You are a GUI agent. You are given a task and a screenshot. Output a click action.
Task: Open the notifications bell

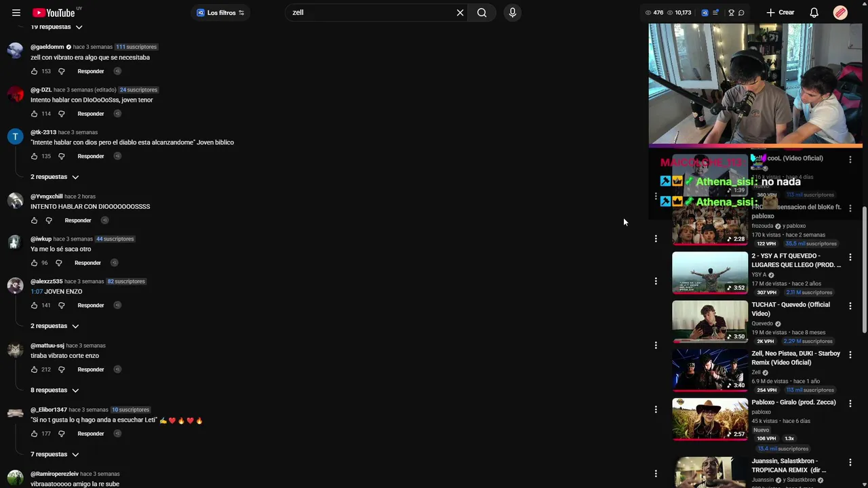pos(814,13)
